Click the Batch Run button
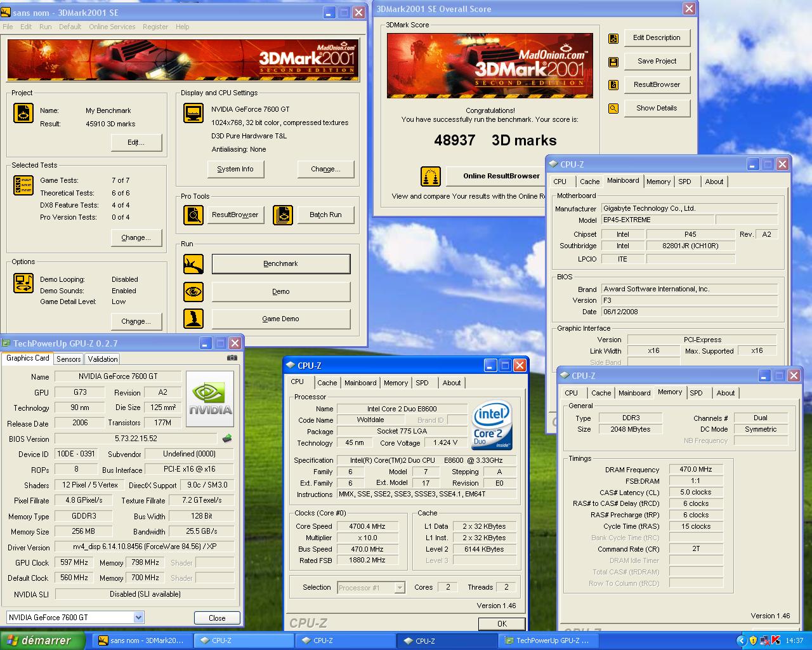The image size is (812, 650). click(x=325, y=215)
